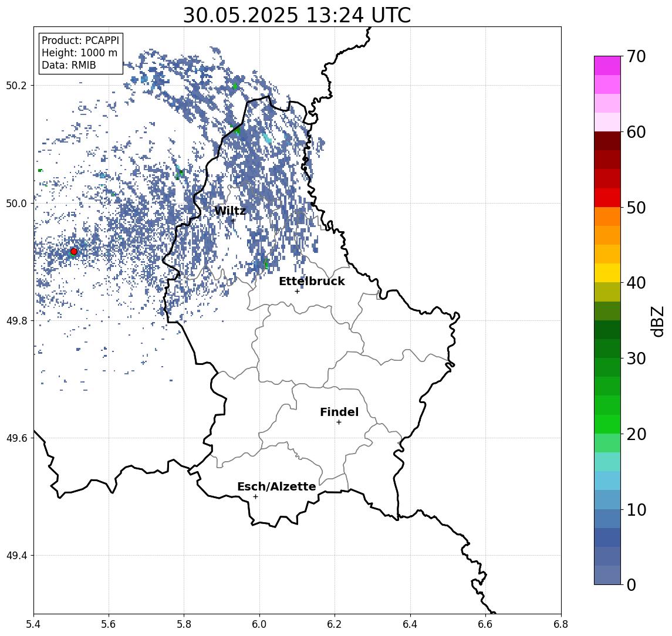Click the red radar location marker

tap(74, 252)
